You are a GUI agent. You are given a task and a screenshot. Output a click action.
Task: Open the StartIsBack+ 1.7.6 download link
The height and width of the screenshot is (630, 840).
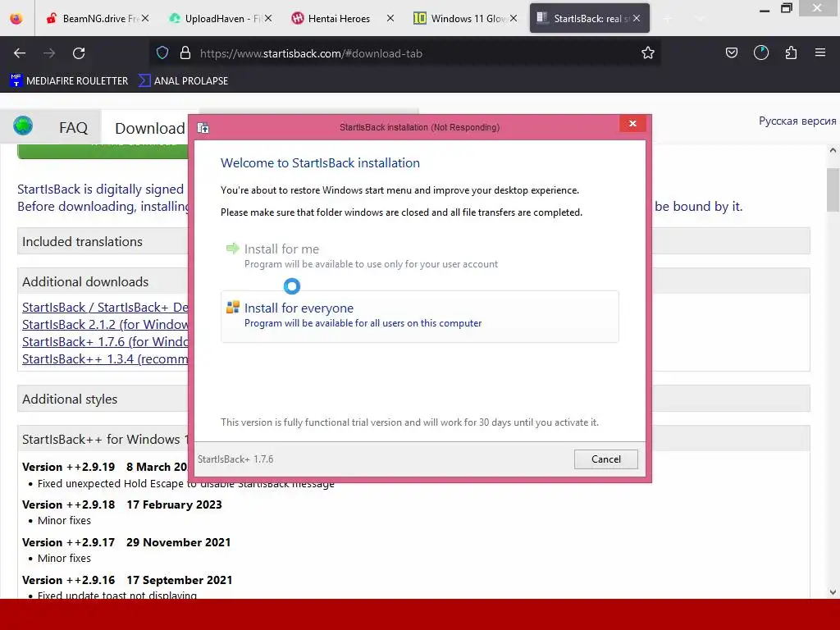tap(105, 342)
